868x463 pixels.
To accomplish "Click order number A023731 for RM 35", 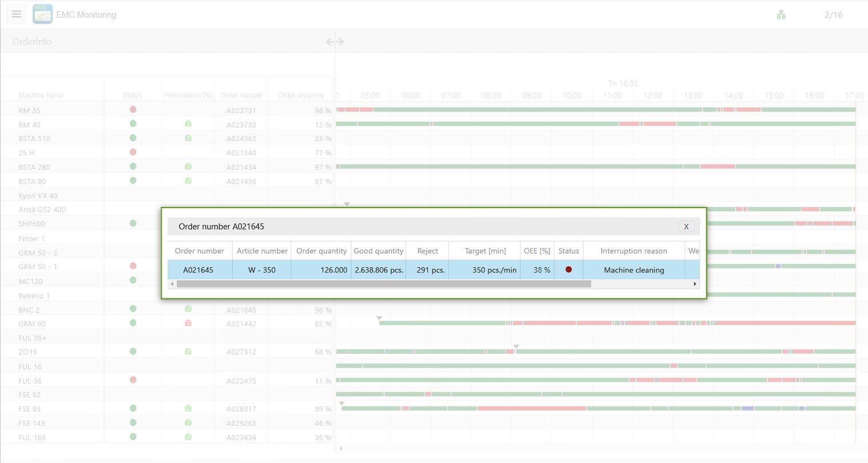I will coord(241,110).
